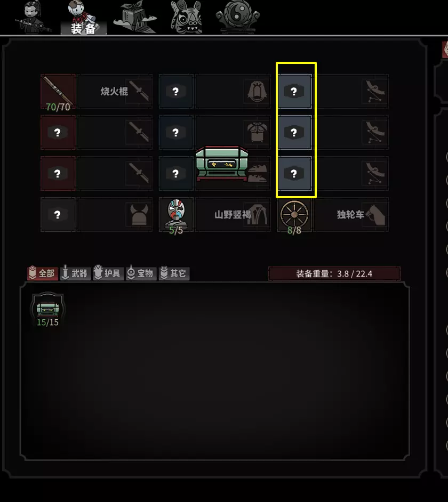This screenshot has height=502, width=448.
Task: Open the yin-yang emblem tab
Action: (x=238, y=16)
